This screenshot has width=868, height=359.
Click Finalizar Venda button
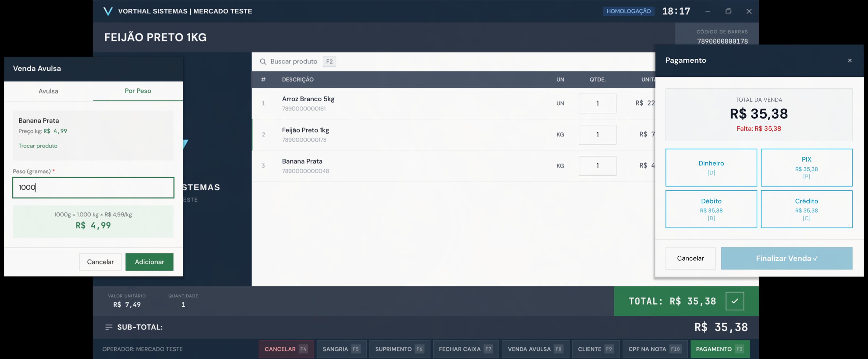pyautogui.click(x=787, y=258)
